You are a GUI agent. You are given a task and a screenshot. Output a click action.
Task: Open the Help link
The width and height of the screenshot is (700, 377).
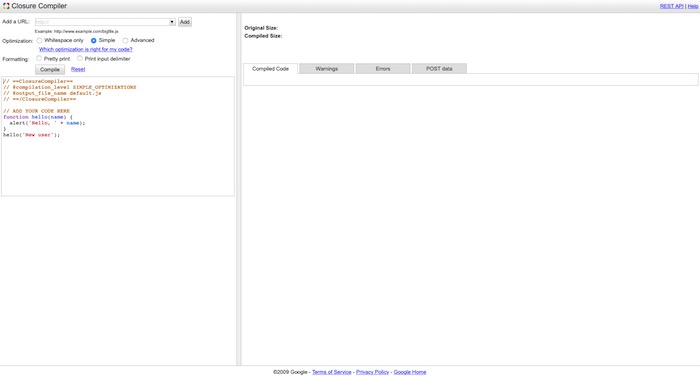(x=693, y=6)
